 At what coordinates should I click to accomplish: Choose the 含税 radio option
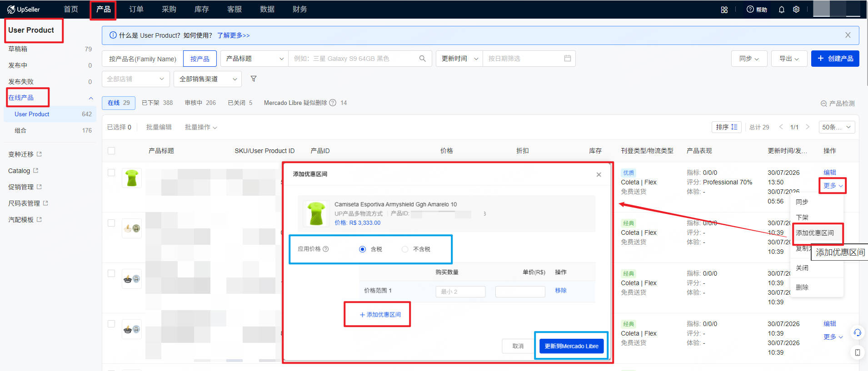pos(362,249)
